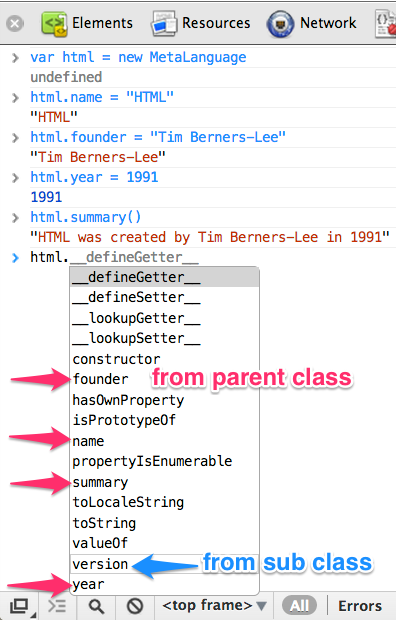The width and height of the screenshot is (396, 620).
Task: Filter console by Errors
Action: (x=360, y=606)
